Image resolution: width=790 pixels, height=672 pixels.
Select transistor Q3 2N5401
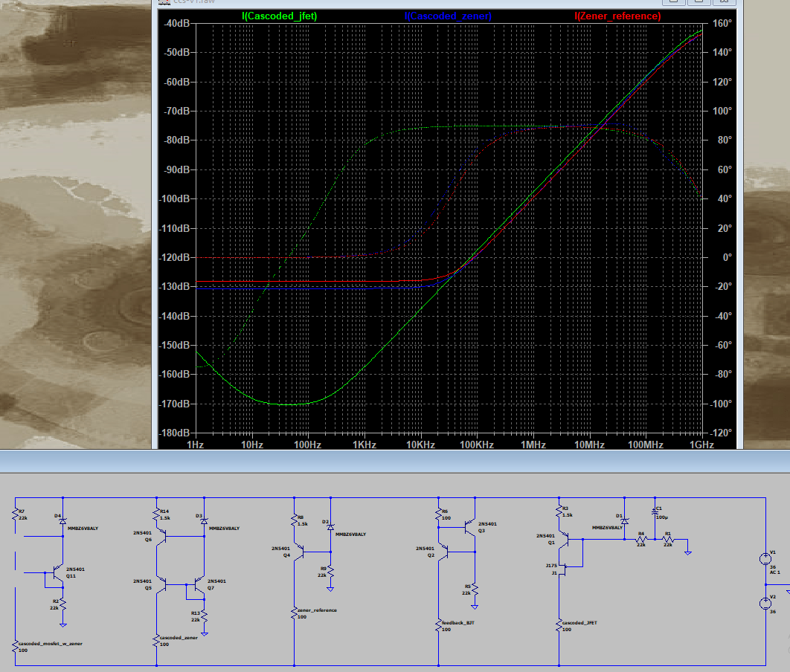(x=470, y=528)
